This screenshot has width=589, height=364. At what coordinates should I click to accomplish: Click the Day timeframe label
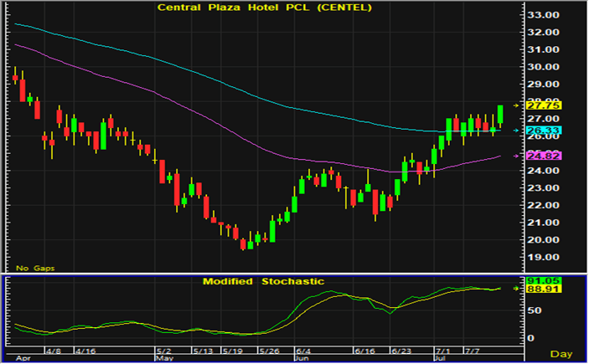tap(561, 355)
